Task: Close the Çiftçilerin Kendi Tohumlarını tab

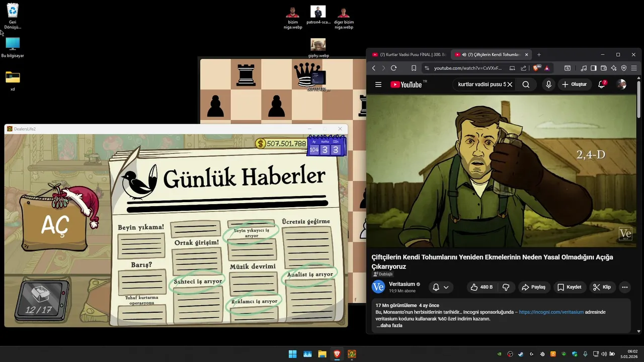Action: click(527, 54)
